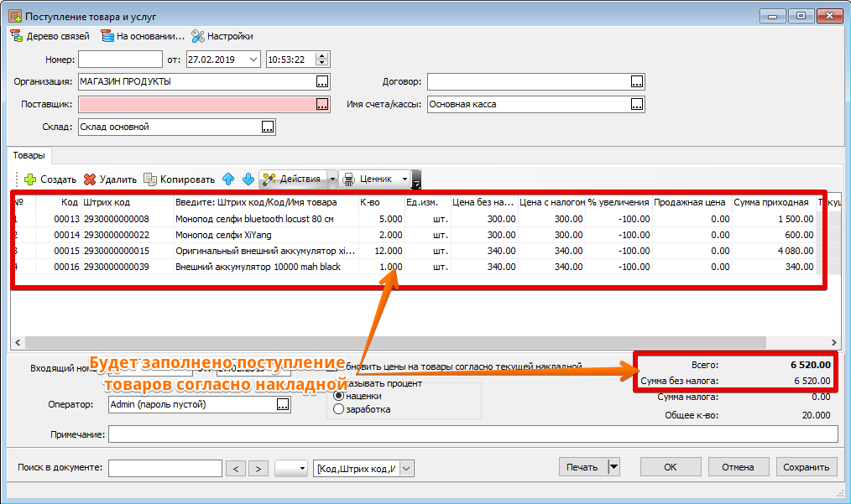Click quantity cell 12.000
Screen dimensions: 851x504
click(381, 252)
